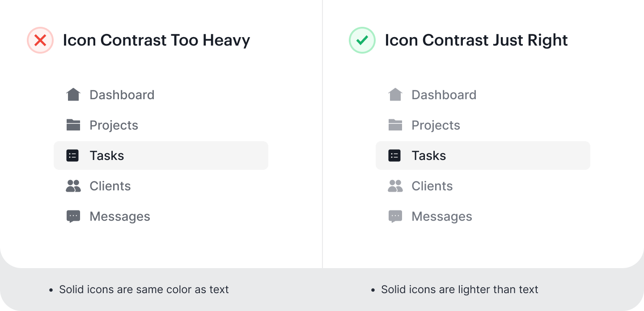The image size is (644, 311).
Task: Open Projects in the right menu
Action: [x=436, y=125]
